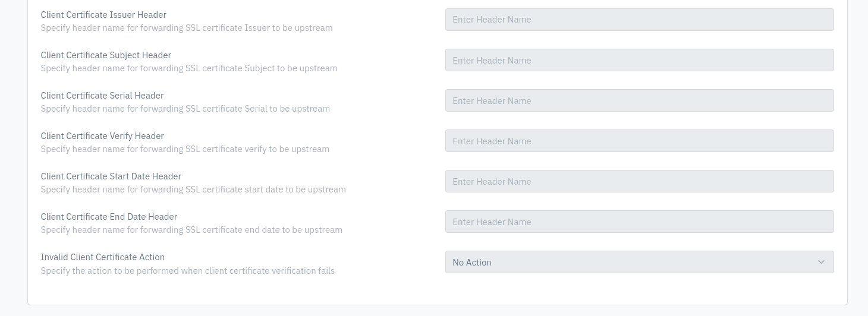The image size is (868, 316).
Task: Click the chevron arrow on No Action dropdown
Action: 821,262
